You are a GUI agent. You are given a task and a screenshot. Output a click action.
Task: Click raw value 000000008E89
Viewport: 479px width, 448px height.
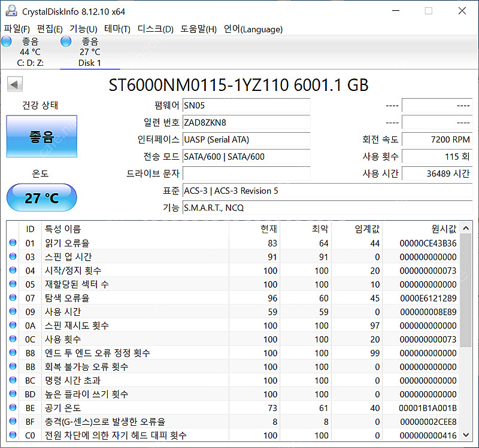[x=428, y=312]
